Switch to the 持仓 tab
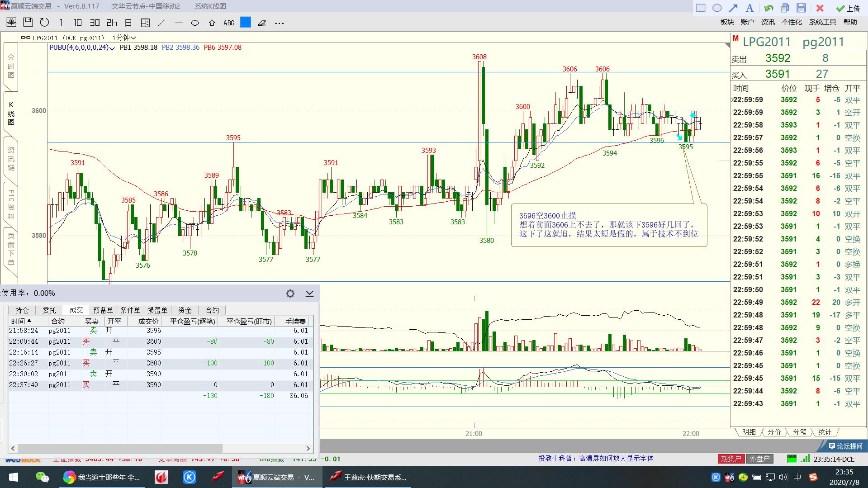Screen dimensions: 868x488 pos(22,310)
